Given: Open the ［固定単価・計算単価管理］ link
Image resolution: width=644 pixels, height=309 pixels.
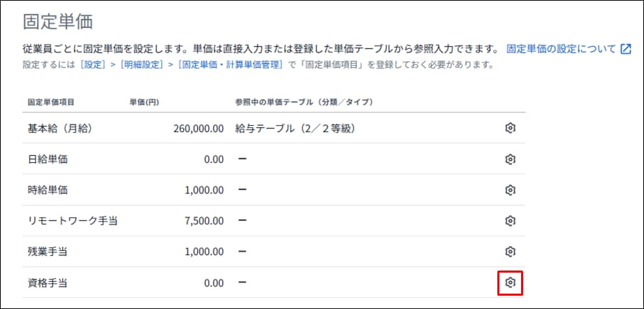Looking at the screenshot, I should pos(230,65).
